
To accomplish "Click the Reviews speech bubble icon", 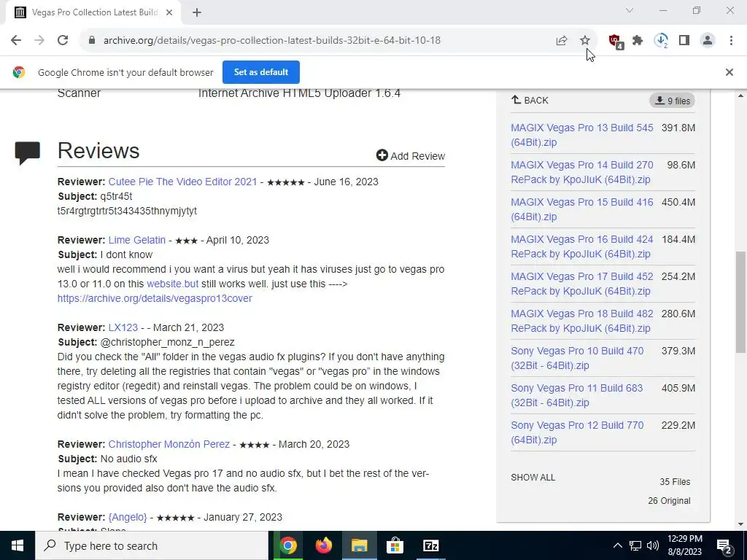I will pos(28,153).
